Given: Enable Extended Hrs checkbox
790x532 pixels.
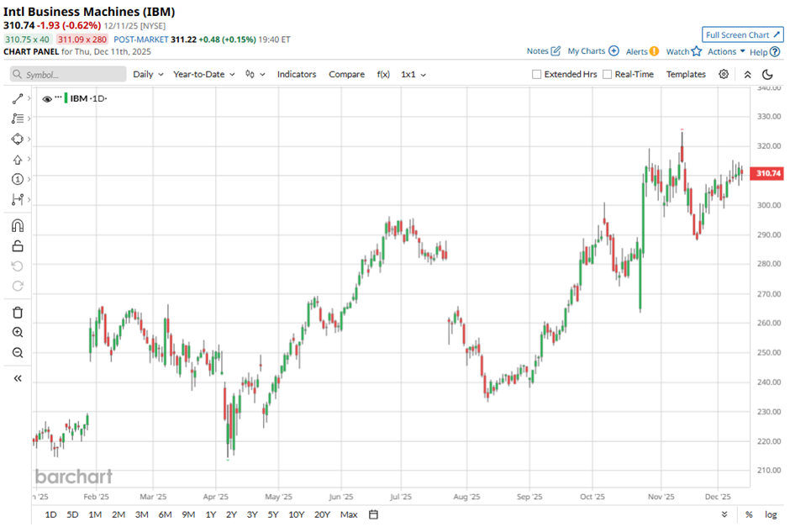Looking at the screenshot, I should [x=537, y=74].
